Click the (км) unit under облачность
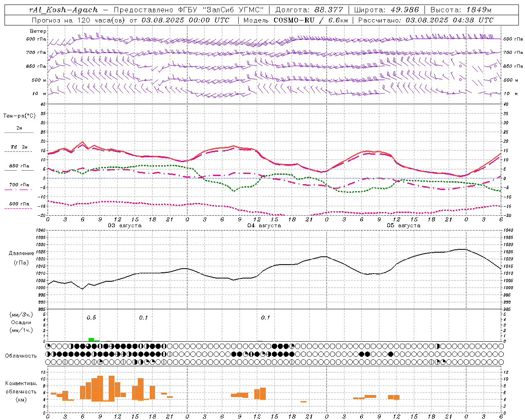The image size is (525, 420). point(22,399)
